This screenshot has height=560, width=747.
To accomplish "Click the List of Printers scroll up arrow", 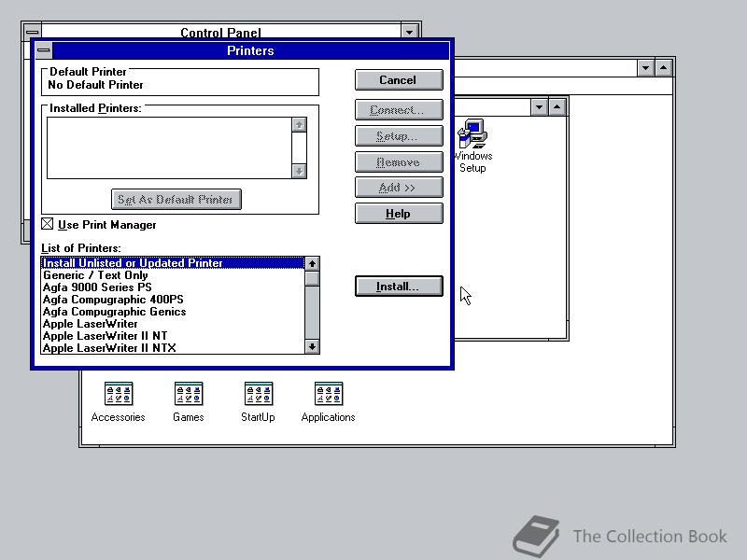I will 312,263.
